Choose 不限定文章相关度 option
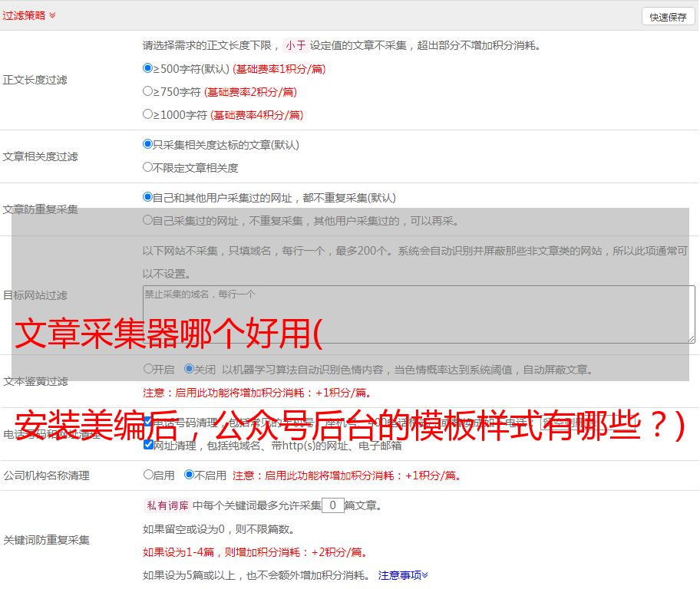700x589 pixels. pos(147,167)
